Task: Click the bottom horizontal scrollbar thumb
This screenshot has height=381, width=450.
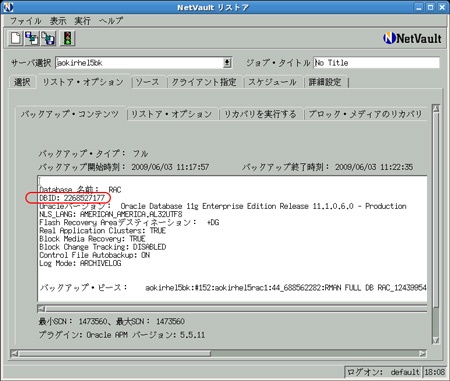Action: (x=115, y=353)
